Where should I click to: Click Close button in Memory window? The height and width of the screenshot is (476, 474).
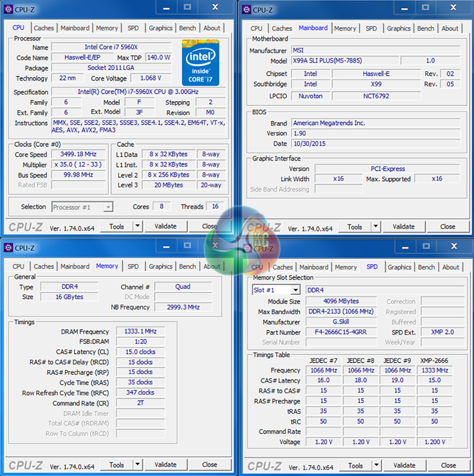[x=210, y=464]
